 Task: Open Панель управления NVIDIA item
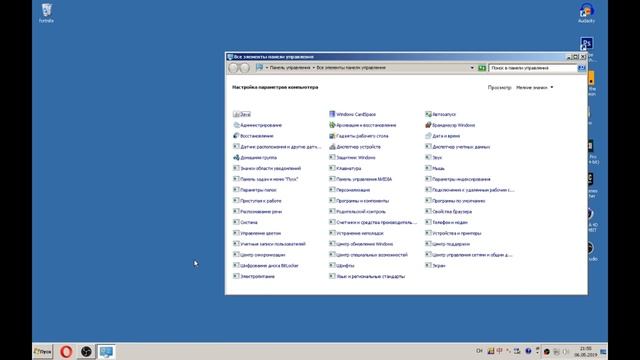pyautogui.click(x=361, y=179)
